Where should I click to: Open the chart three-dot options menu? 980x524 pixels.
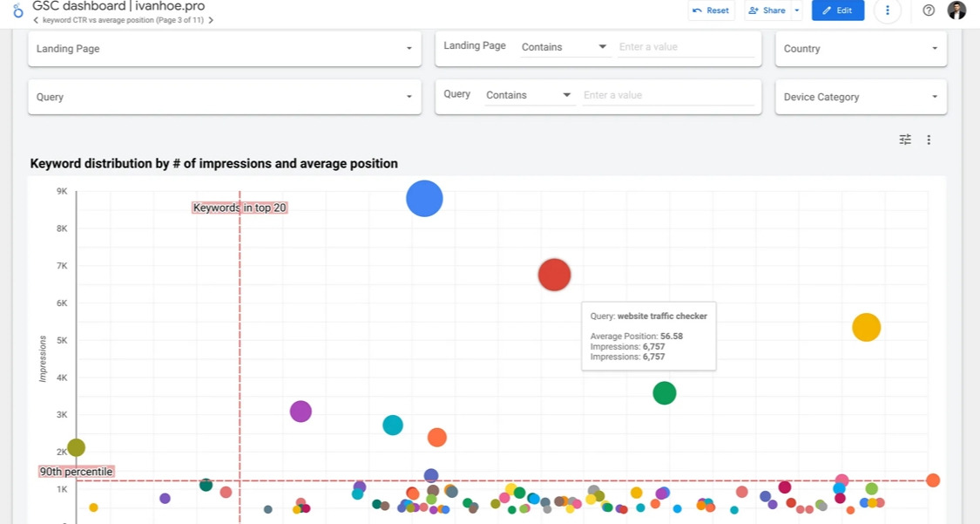pyautogui.click(x=929, y=140)
